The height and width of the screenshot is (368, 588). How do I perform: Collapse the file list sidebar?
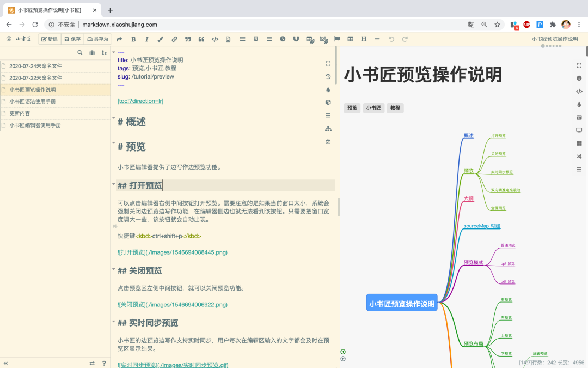[x=6, y=363]
